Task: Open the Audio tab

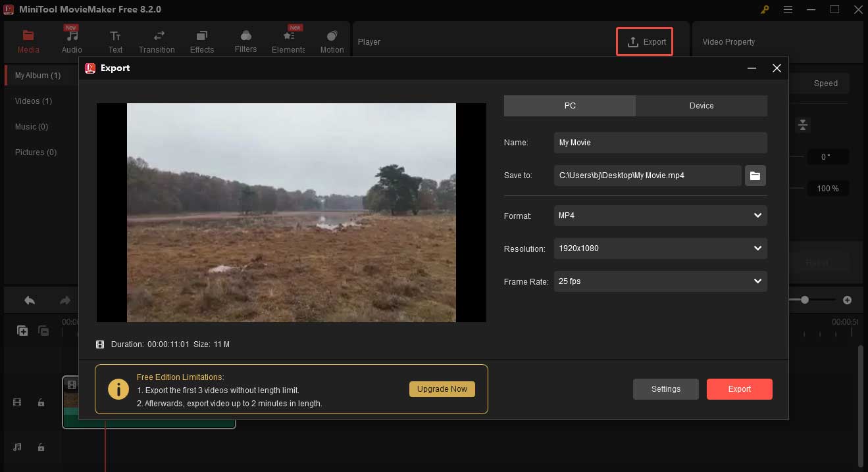Action: click(72, 41)
